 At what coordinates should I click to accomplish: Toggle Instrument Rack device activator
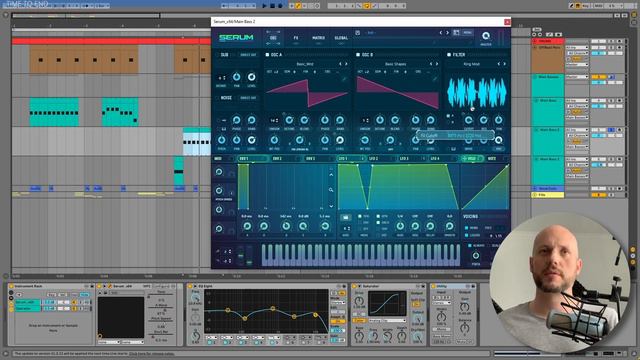[11, 287]
